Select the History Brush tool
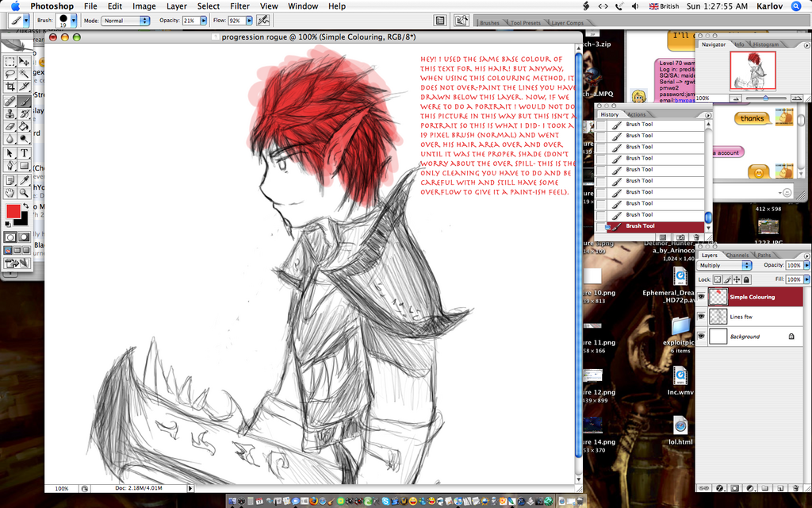This screenshot has width=812, height=508. [x=24, y=114]
